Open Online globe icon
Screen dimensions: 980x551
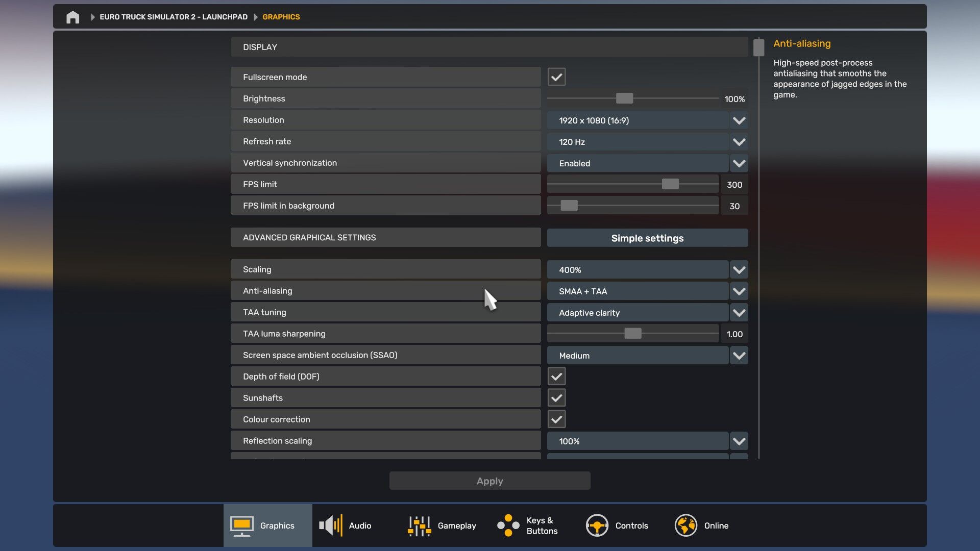(x=686, y=525)
